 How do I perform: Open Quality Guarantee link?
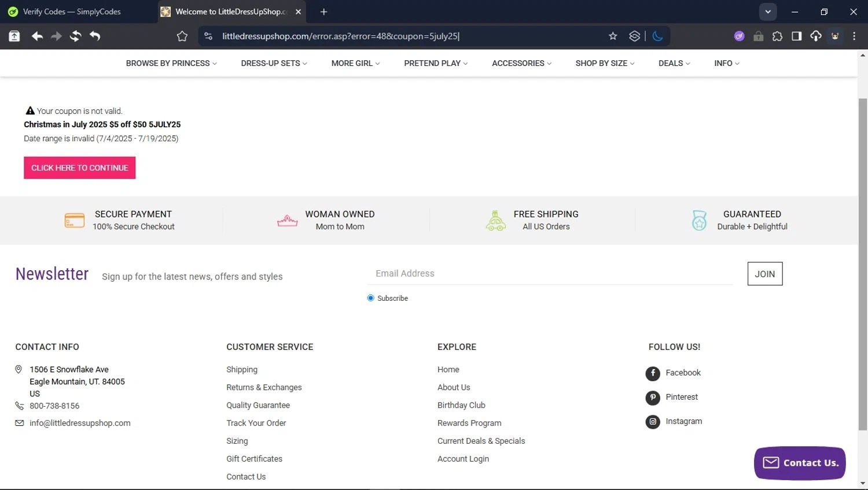258,406
